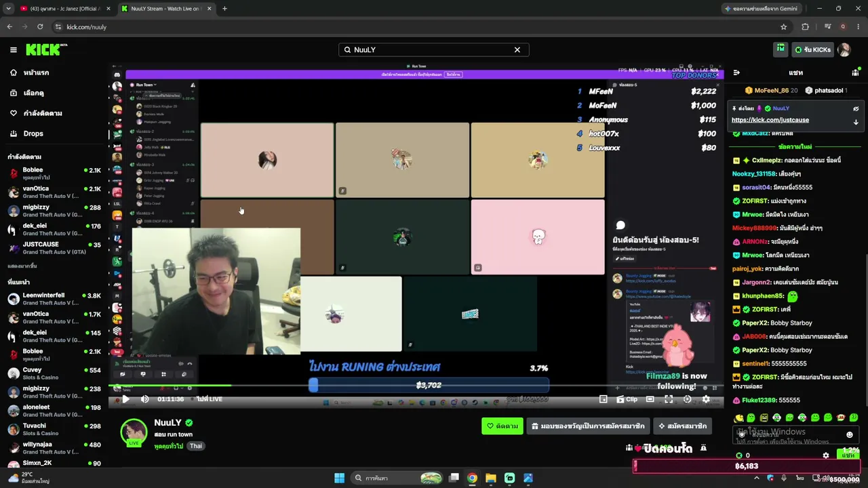Hide the pinned message with eye icon
The image size is (868, 488).
(x=856, y=108)
